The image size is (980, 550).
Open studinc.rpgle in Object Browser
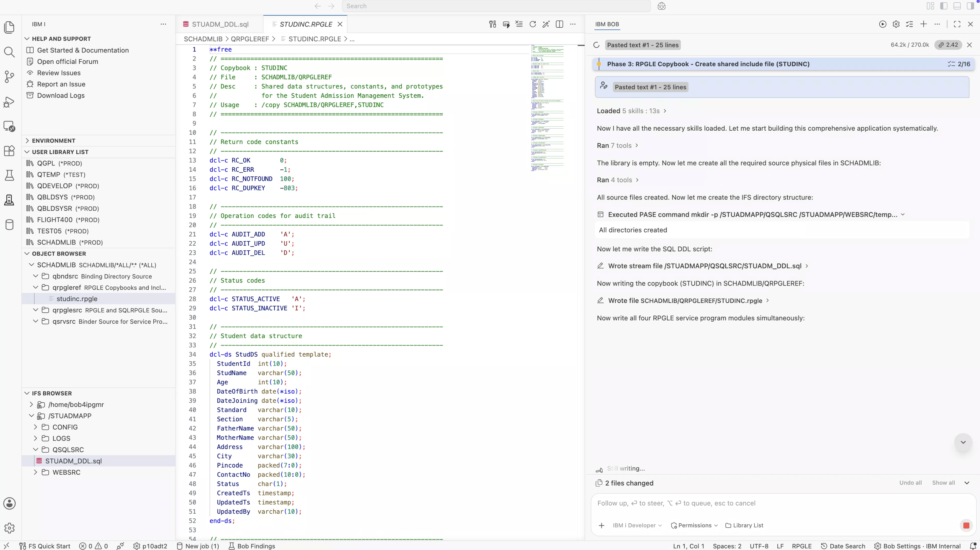click(77, 299)
